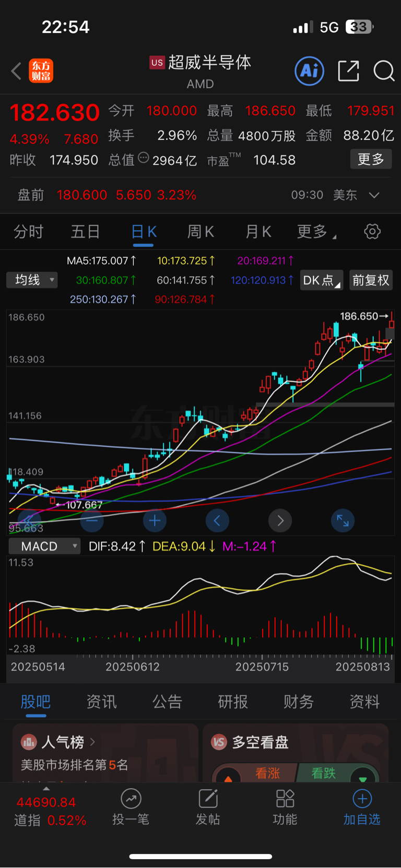Move chart left with left-arrow button
401x868 pixels.
click(x=217, y=520)
